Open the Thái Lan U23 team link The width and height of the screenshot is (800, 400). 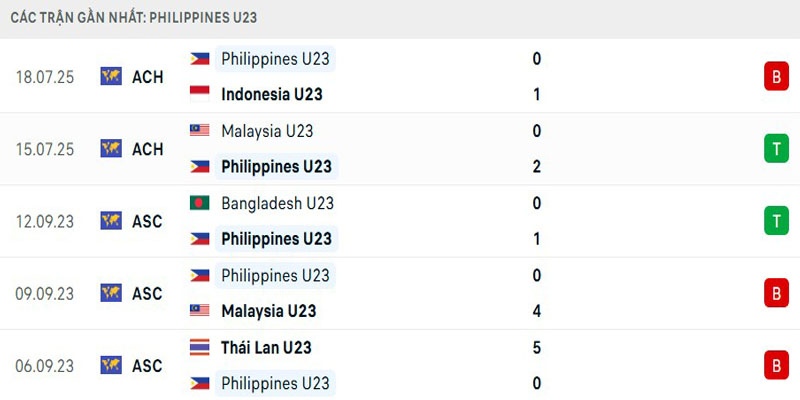coord(266,347)
